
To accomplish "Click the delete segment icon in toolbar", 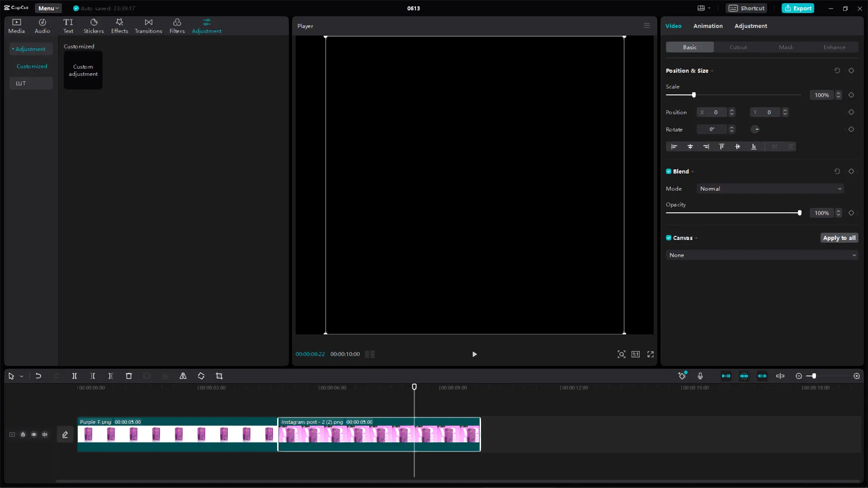I will click(129, 376).
